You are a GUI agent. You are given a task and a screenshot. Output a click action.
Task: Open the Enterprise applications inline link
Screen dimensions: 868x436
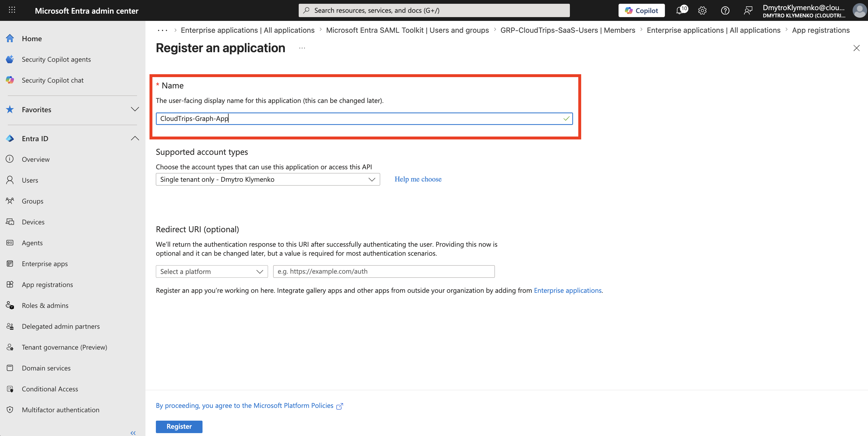[568, 290]
